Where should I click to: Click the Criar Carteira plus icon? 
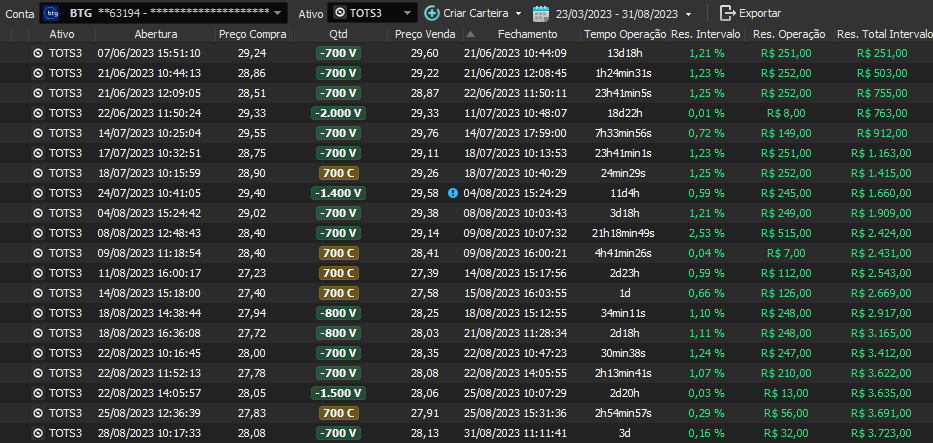click(x=432, y=13)
